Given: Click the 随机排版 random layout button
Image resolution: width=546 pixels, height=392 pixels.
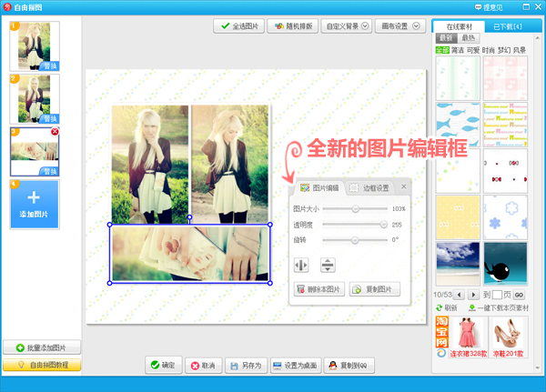Looking at the screenshot, I should [x=292, y=26].
